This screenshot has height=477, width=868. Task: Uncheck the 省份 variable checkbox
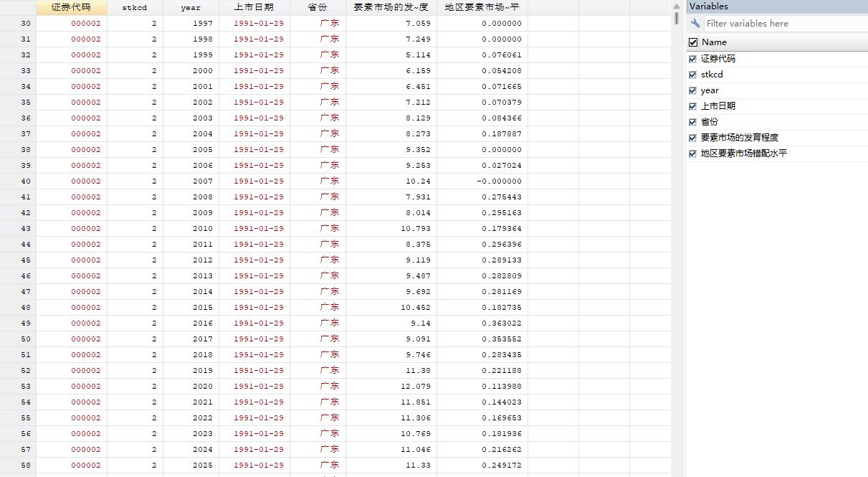coord(692,122)
